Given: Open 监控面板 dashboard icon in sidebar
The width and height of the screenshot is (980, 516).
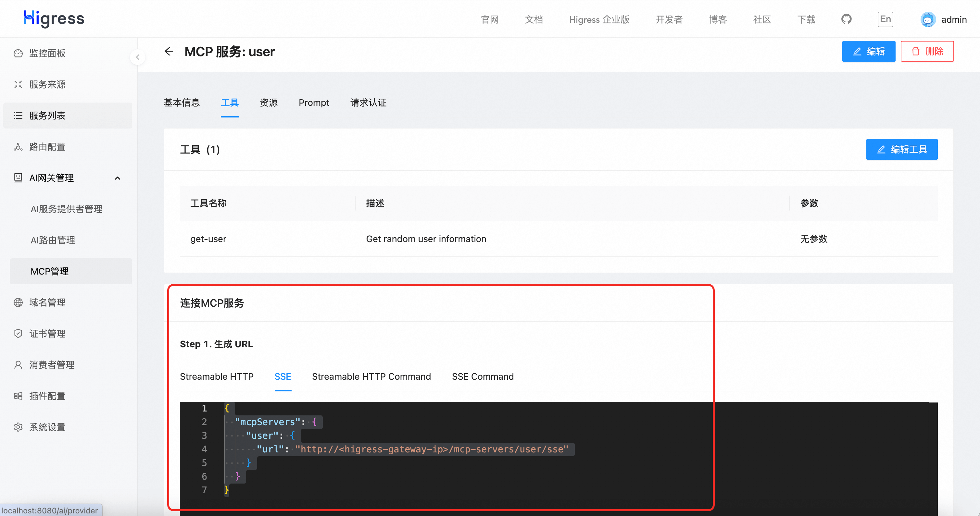Looking at the screenshot, I should (18, 53).
